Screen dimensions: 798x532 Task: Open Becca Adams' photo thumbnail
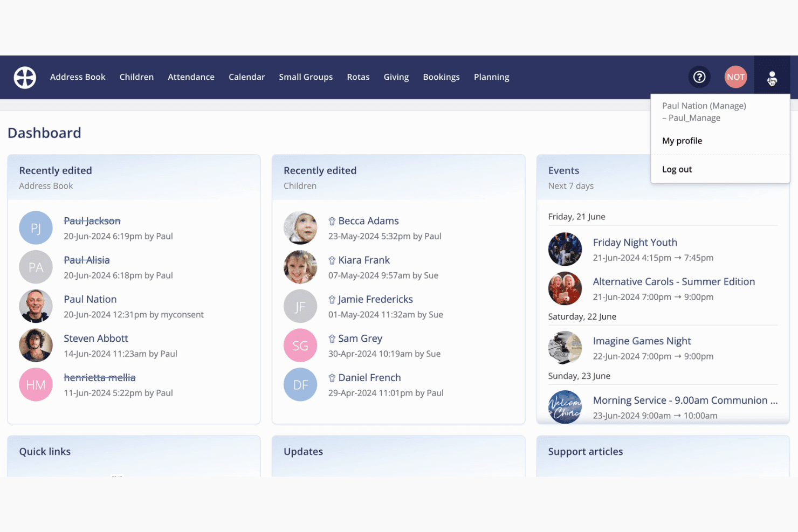[x=300, y=227]
